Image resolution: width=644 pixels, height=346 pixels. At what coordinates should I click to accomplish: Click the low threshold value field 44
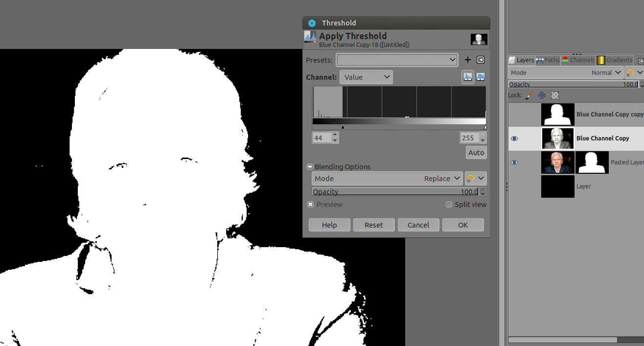[x=322, y=138]
